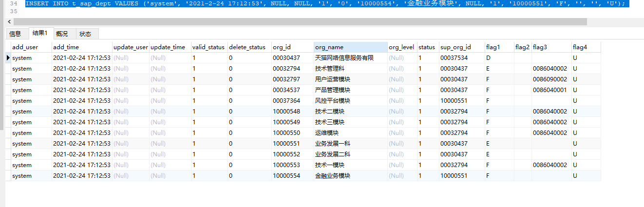Click the org_name cell 技术一模块
644x207 pixels.
(351, 165)
